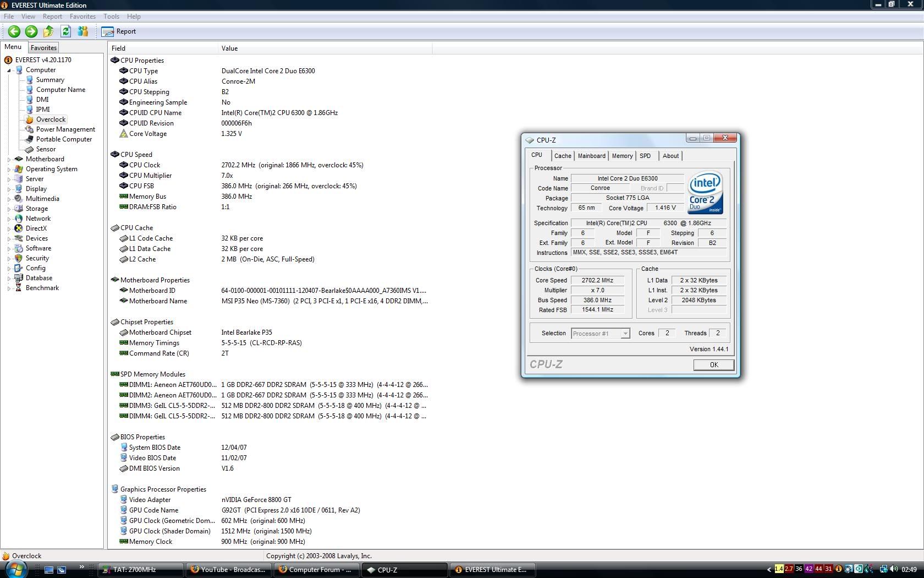The height and width of the screenshot is (578, 924).
Task: Open the SPD tab in CPU-Z
Action: point(645,156)
